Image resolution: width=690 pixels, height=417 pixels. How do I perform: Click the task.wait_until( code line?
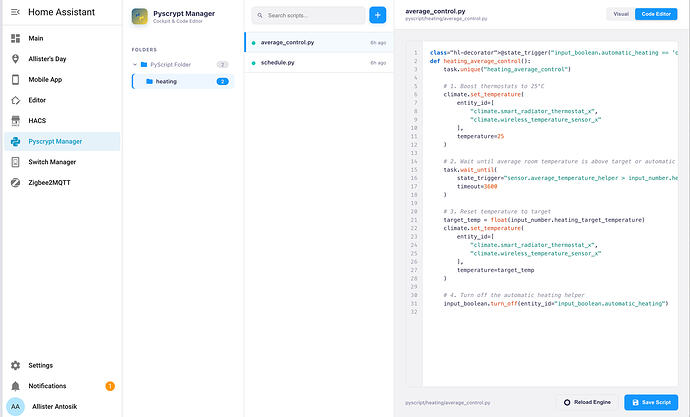pos(470,170)
